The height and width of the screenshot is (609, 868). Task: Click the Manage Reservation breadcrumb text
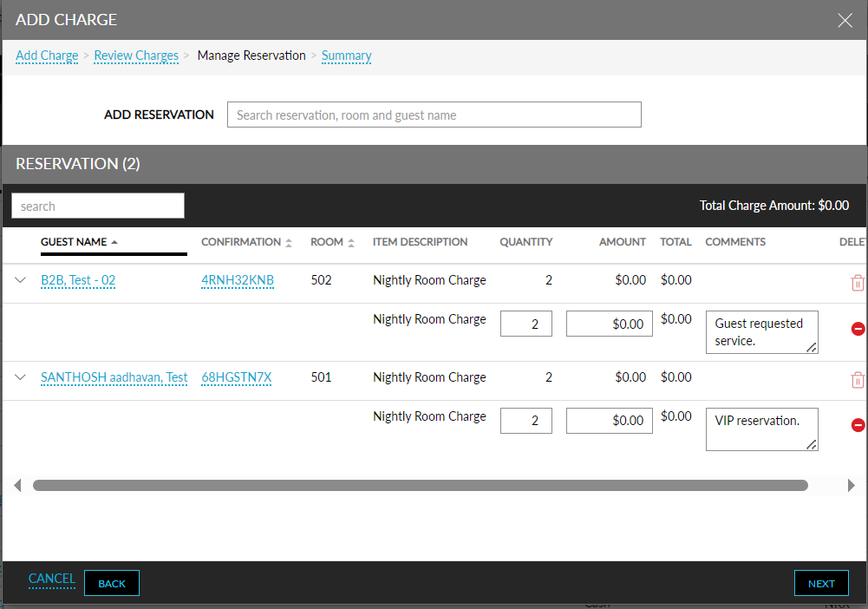click(251, 56)
